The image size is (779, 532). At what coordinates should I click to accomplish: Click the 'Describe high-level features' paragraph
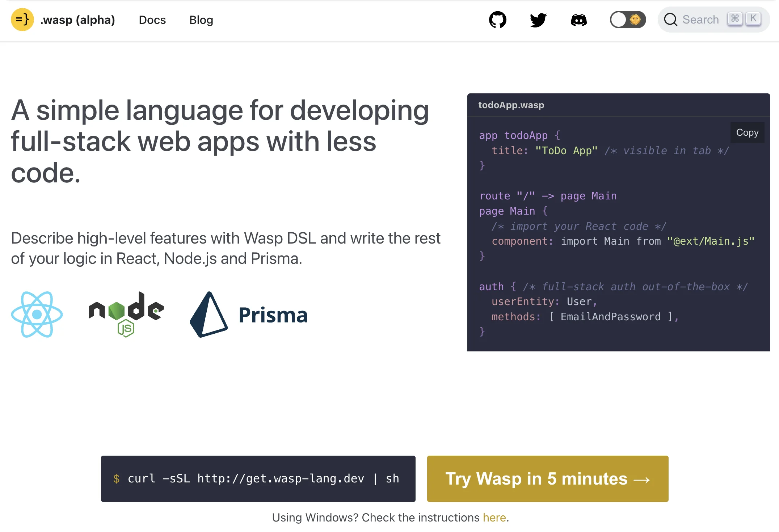click(x=226, y=248)
